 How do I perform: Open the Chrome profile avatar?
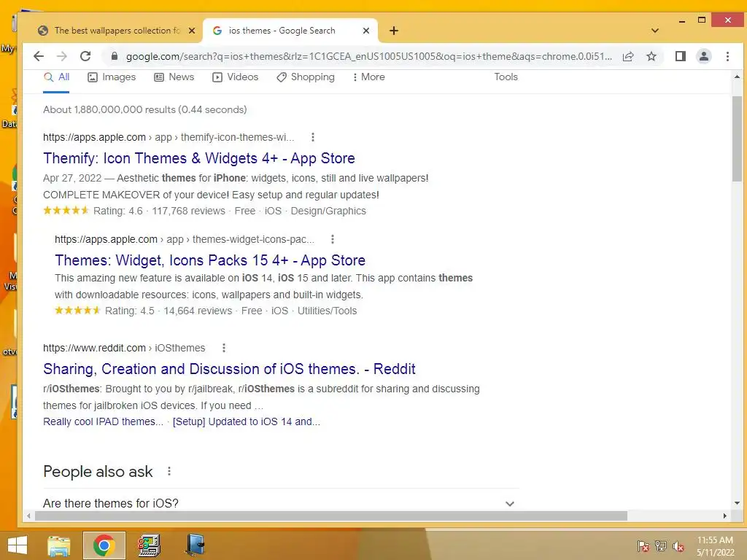coord(704,56)
